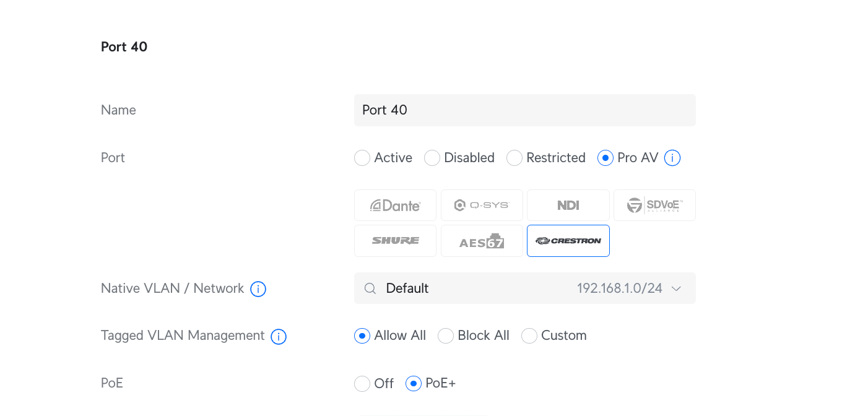Viewport: 868px width, 416px height.
Task: Open Tagged VLAN Management info icon
Action: click(x=279, y=336)
